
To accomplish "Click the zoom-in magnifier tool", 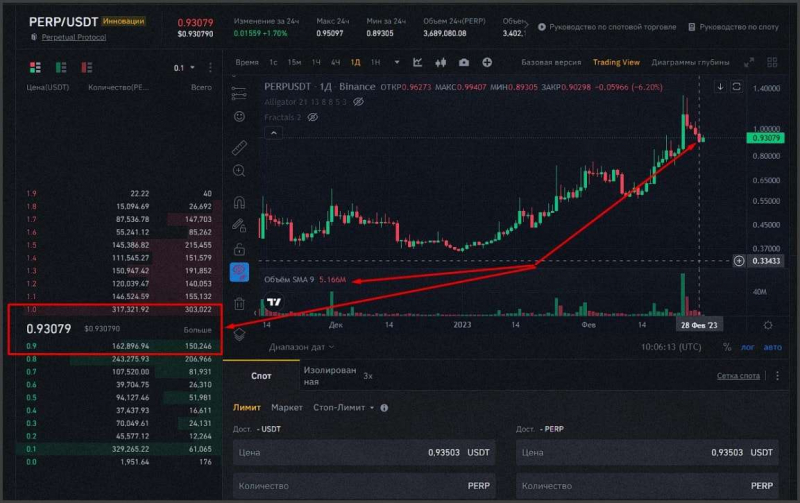I will [x=239, y=171].
